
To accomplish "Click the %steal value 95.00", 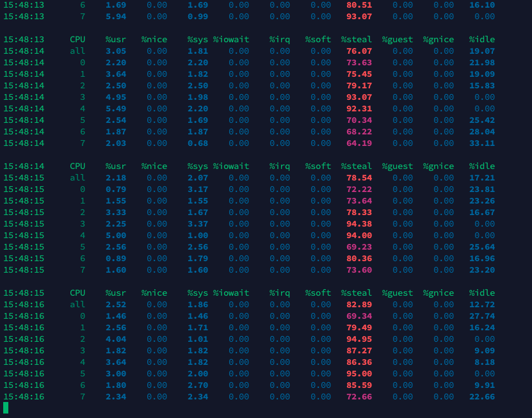I will (x=359, y=374).
